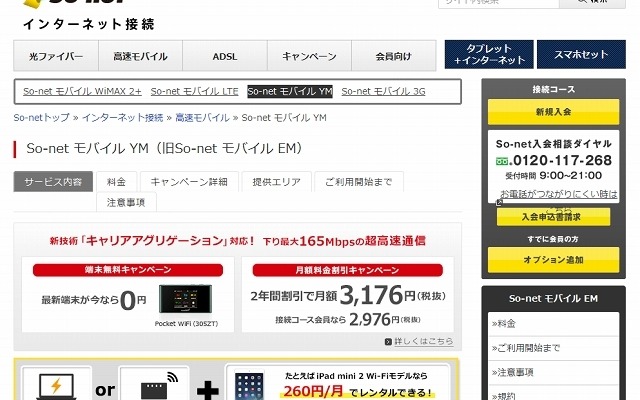Open the キャンペーン navigation tab
Image resolution: width=640 pixels, height=400 pixels.
pos(309,56)
